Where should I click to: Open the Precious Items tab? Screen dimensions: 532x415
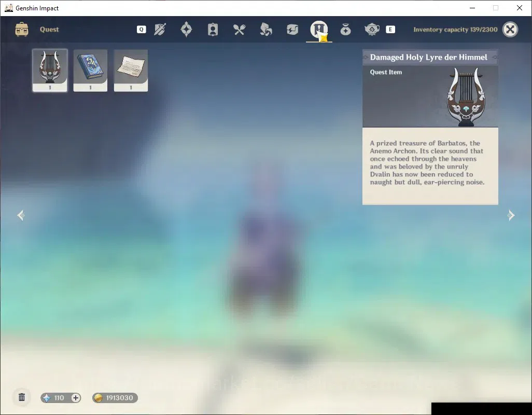point(345,30)
